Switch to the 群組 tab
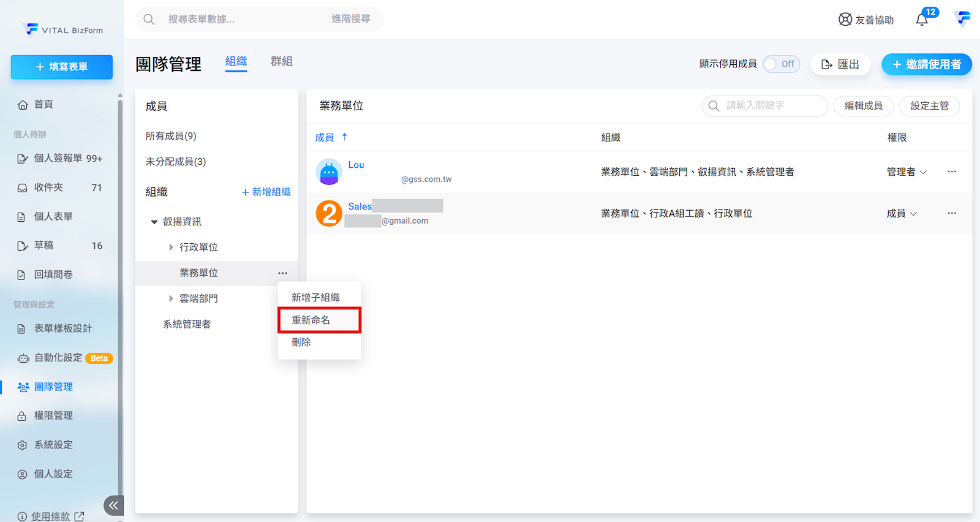The image size is (980, 522). [x=281, y=61]
